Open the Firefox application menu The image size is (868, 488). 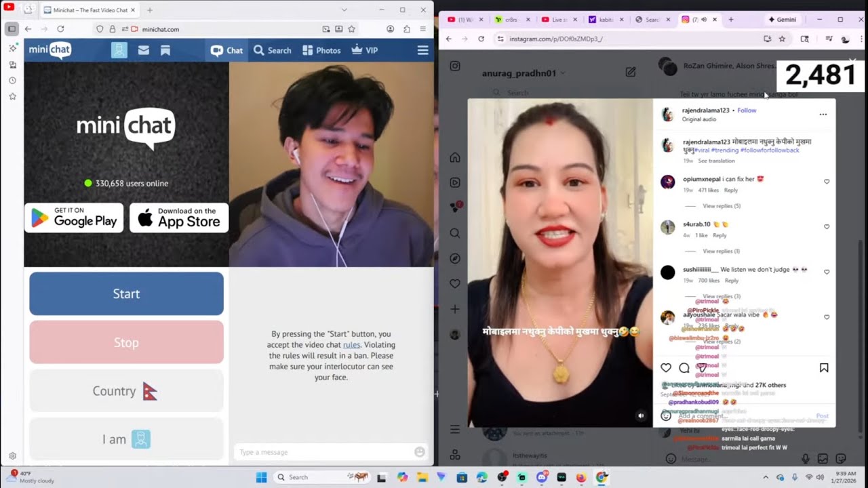tap(422, 29)
